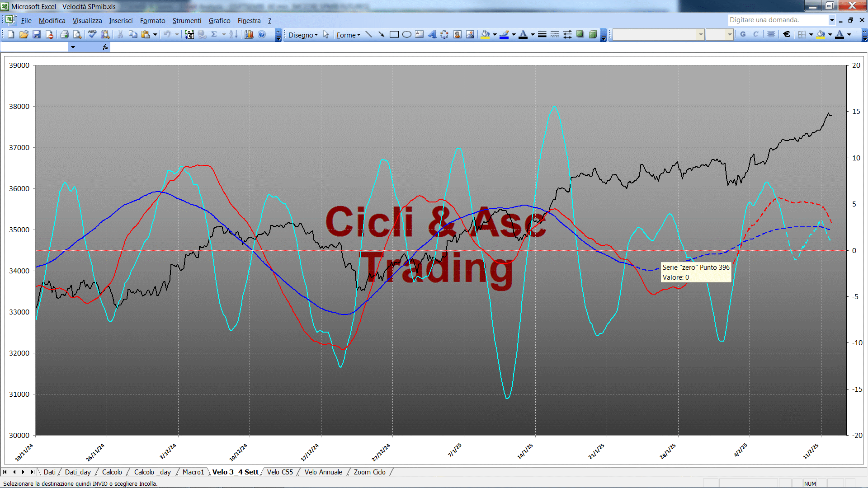
Task: Click the Open file folder icon
Action: (x=24, y=34)
